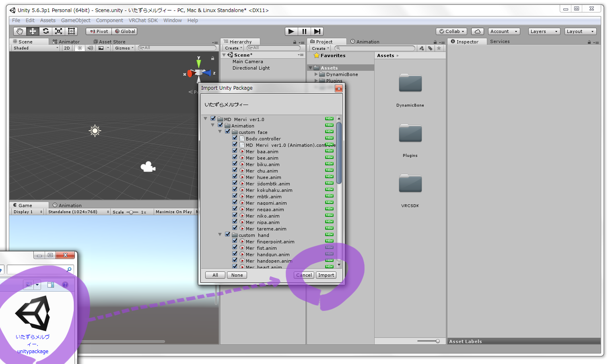Image resolution: width=610 pixels, height=364 pixels.
Task: Open the Shaded draw mode dropdown
Action: click(x=35, y=48)
